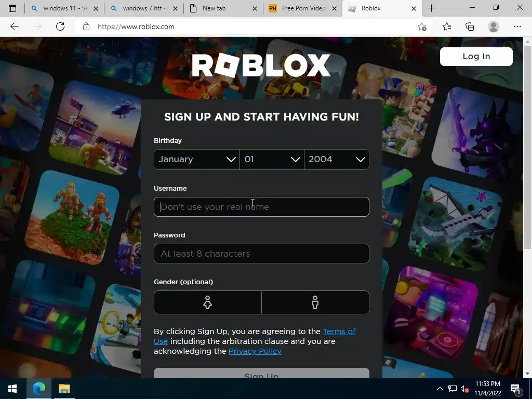
Task: Close the New tab tab
Action: [255, 8]
